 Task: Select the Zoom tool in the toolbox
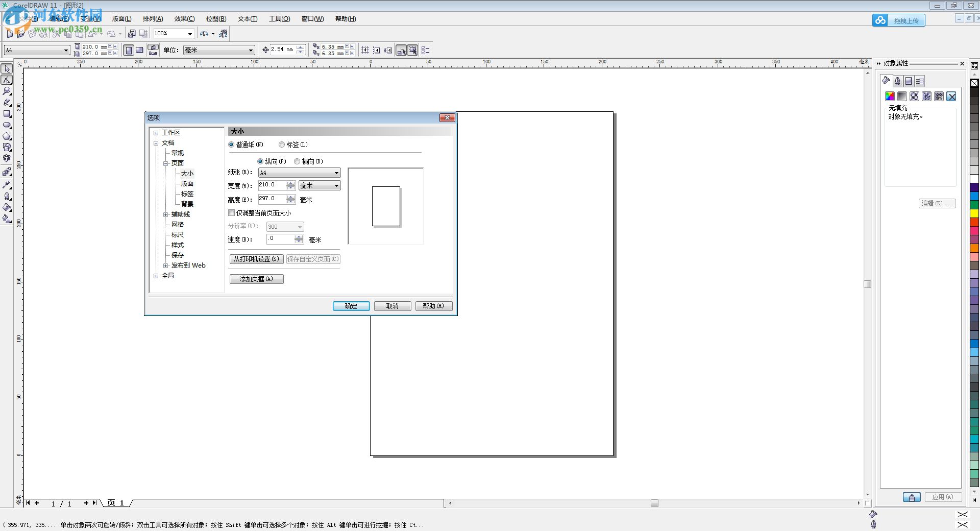pyautogui.click(x=7, y=91)
